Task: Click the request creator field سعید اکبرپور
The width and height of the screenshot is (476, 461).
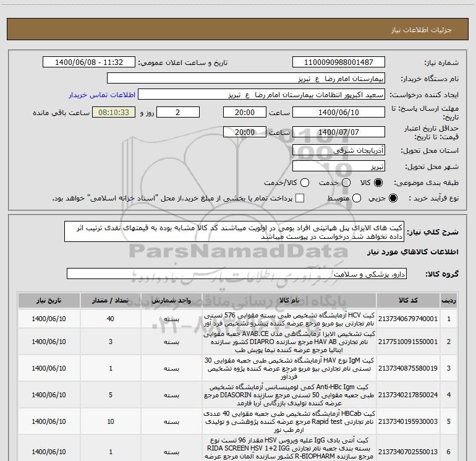Action: (x=261, y=95)
